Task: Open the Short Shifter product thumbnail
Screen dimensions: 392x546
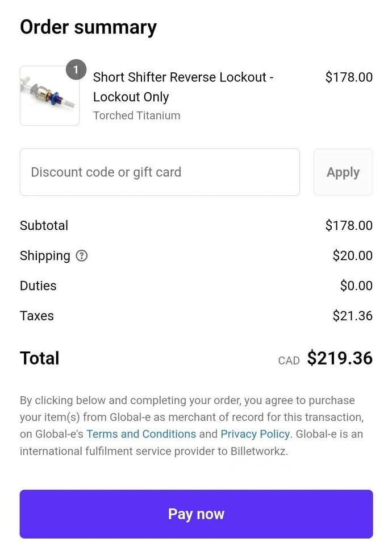Action: point(50,96)
